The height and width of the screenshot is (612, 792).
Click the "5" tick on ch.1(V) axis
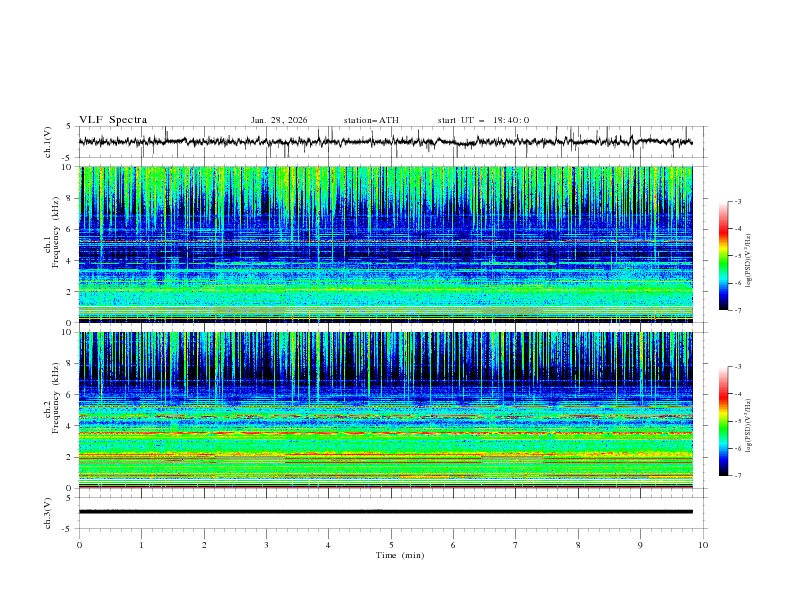point(70,126)
